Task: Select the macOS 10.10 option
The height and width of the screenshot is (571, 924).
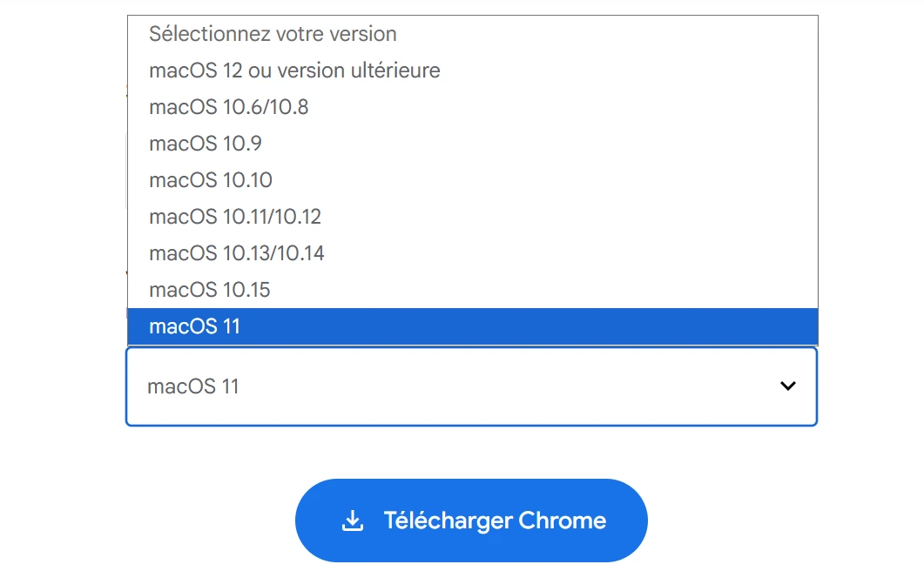Action: (211, 180)
